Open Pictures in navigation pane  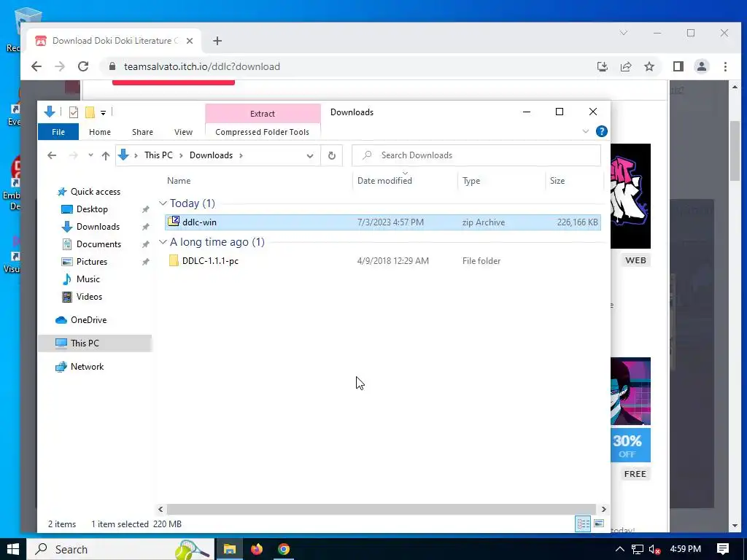click(91, 262)
